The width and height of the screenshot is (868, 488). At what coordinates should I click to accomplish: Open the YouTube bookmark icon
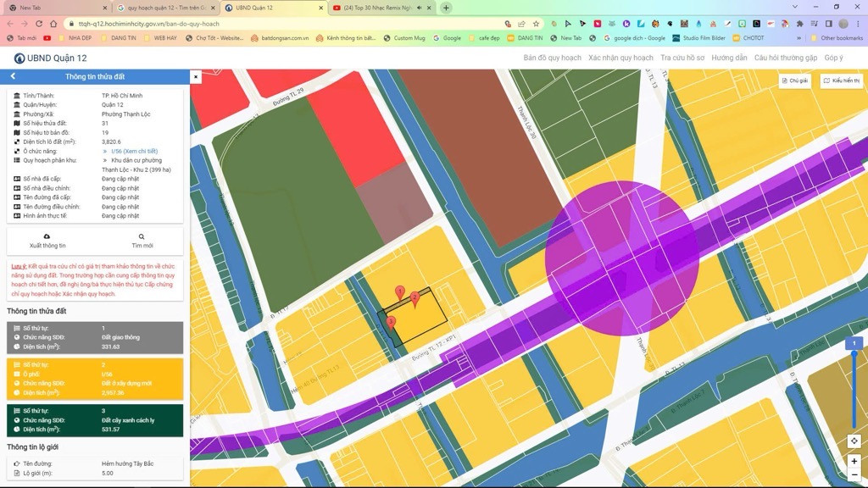click(47, 38)
